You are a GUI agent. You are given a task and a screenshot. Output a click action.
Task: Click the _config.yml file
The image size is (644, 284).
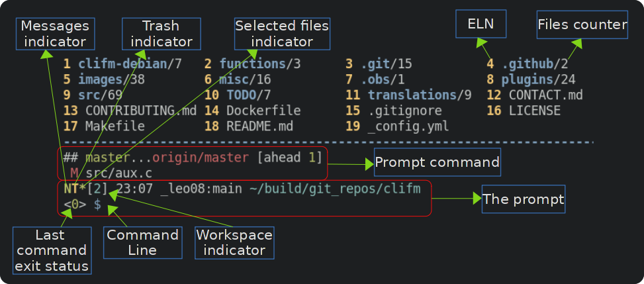click(397, 126)
